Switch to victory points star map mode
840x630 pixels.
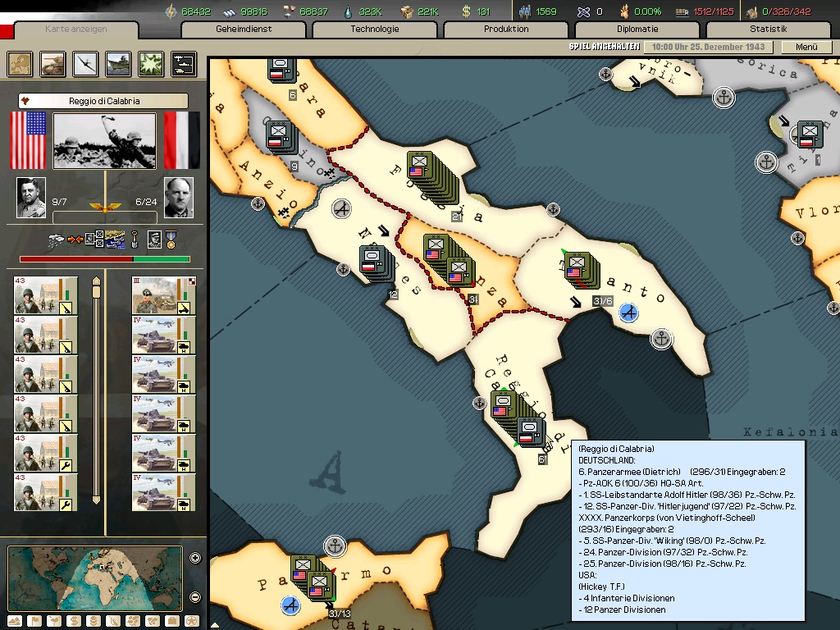192,622
